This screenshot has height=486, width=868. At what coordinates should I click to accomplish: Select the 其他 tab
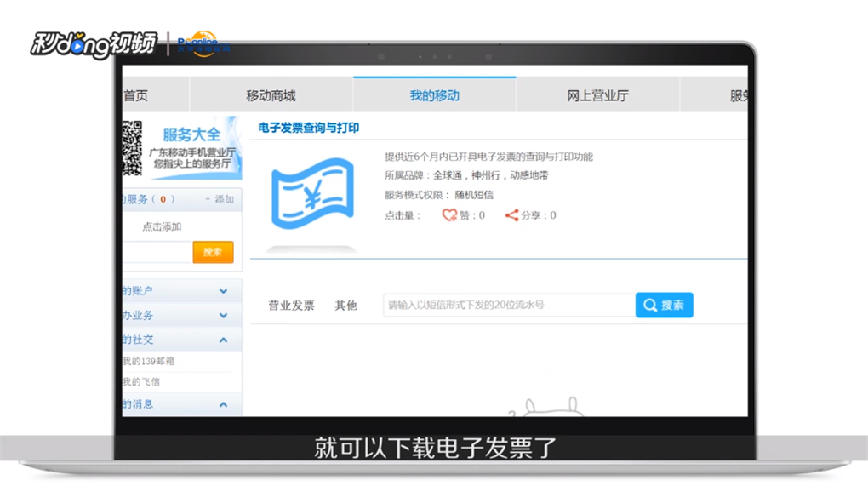pos(346,306)
